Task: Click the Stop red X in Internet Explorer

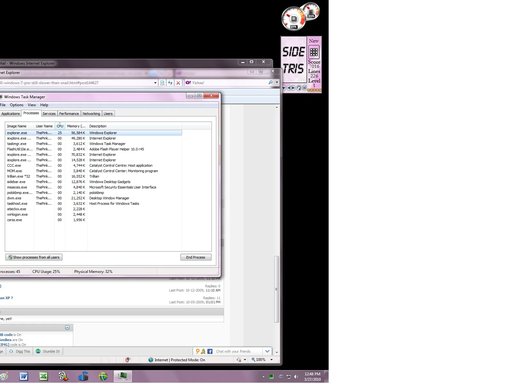Action: pos(178,83)
